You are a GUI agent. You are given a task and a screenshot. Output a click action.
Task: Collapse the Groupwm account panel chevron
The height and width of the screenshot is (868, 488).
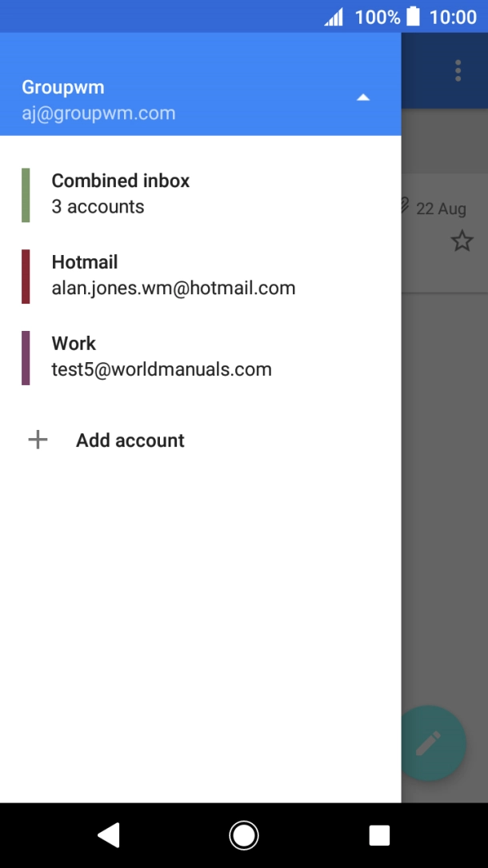coord(363,97)
